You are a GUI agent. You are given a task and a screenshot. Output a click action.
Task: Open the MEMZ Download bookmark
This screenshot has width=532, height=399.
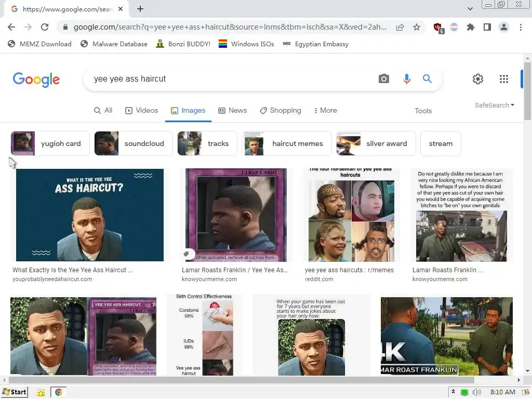tap(39, 44)
